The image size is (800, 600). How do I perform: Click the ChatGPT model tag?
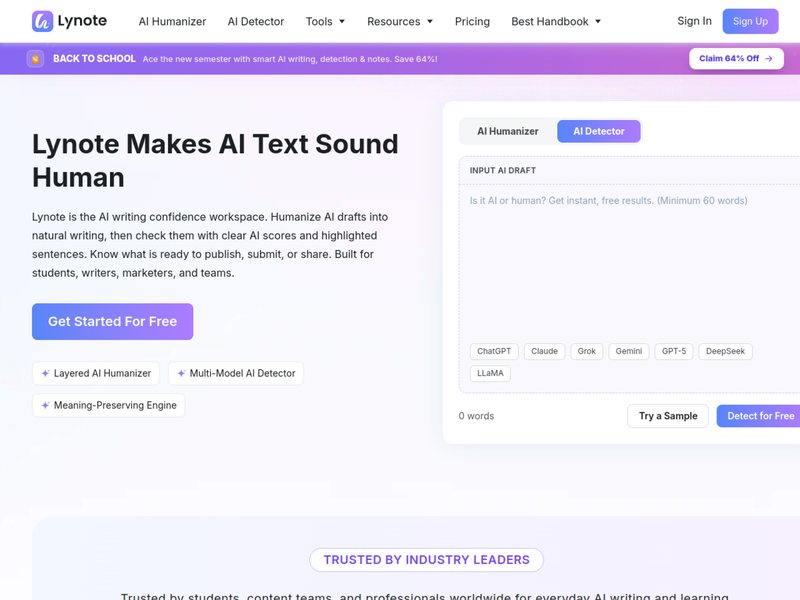[x=494, y=351]
